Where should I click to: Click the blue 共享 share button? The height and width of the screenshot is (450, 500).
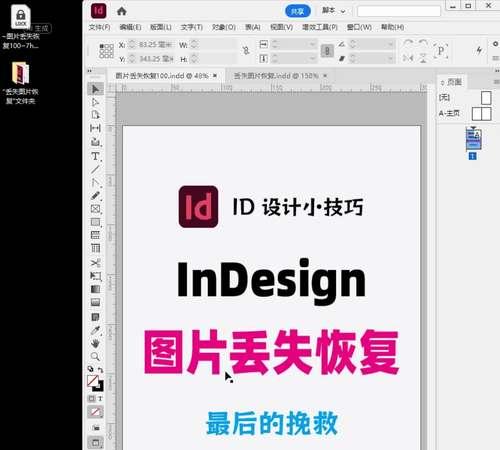298,11
